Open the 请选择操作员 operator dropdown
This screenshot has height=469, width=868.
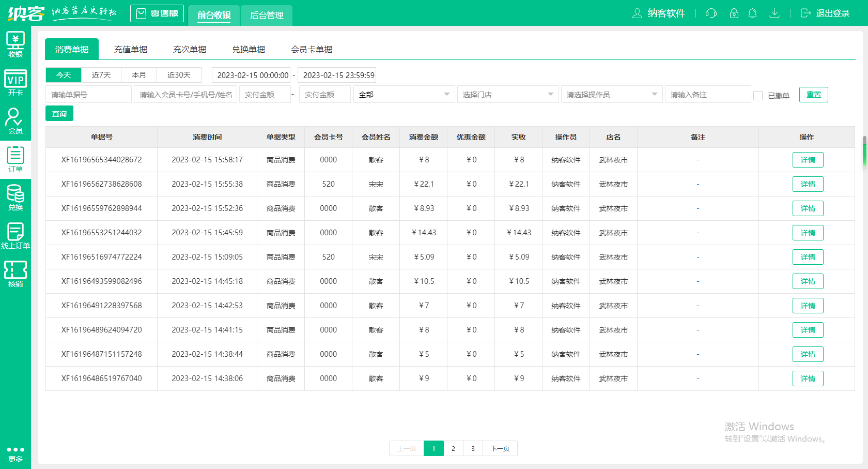611,95
